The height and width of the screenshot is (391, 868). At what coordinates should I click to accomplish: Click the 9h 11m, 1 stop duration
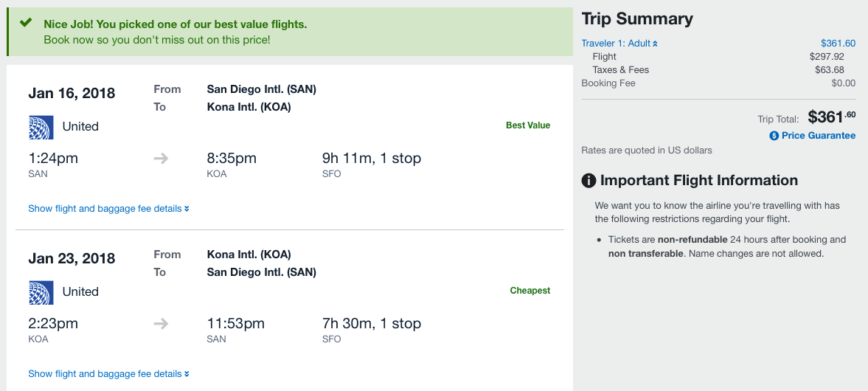(372, 159)
